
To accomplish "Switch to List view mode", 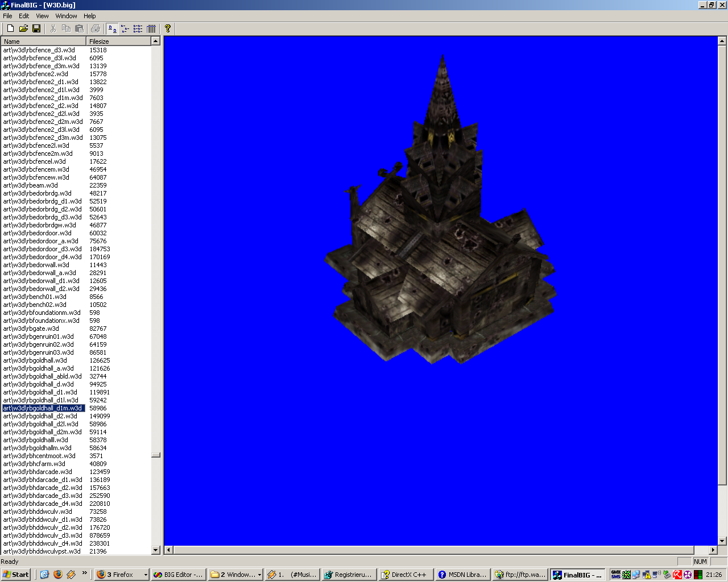I will point(138,28).
